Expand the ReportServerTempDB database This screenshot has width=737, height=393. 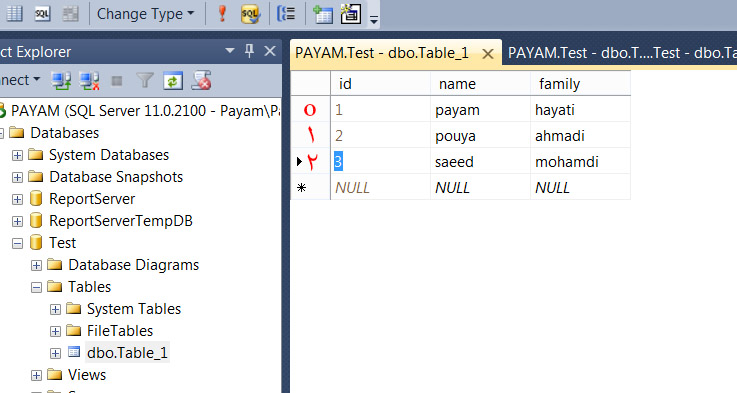17,221
